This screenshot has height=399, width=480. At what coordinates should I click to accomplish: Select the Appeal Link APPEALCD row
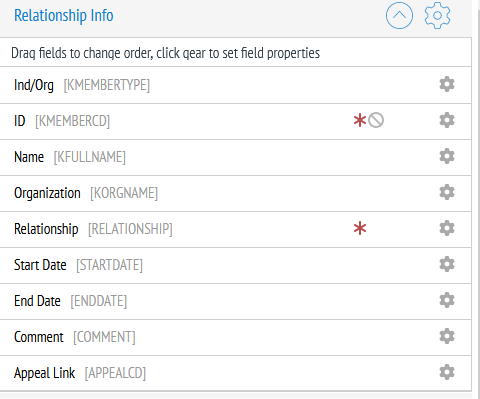coord(236,373)
